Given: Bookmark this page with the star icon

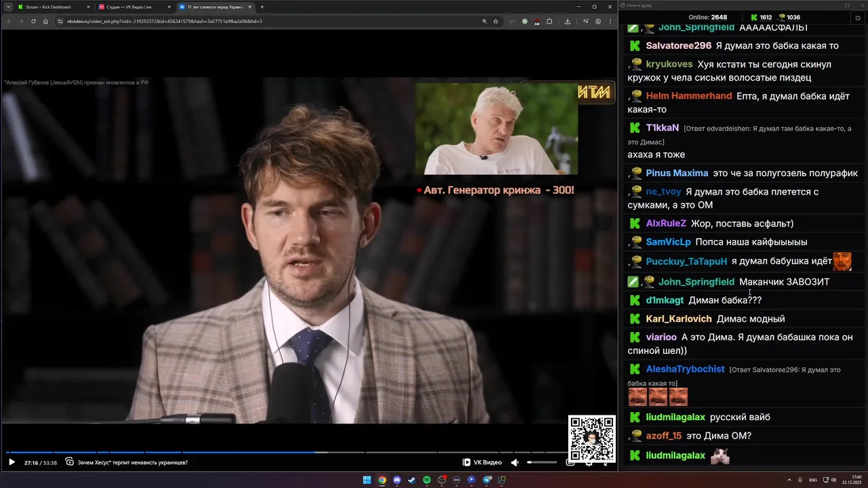Looking at the screenshot, I should [496, 21].
